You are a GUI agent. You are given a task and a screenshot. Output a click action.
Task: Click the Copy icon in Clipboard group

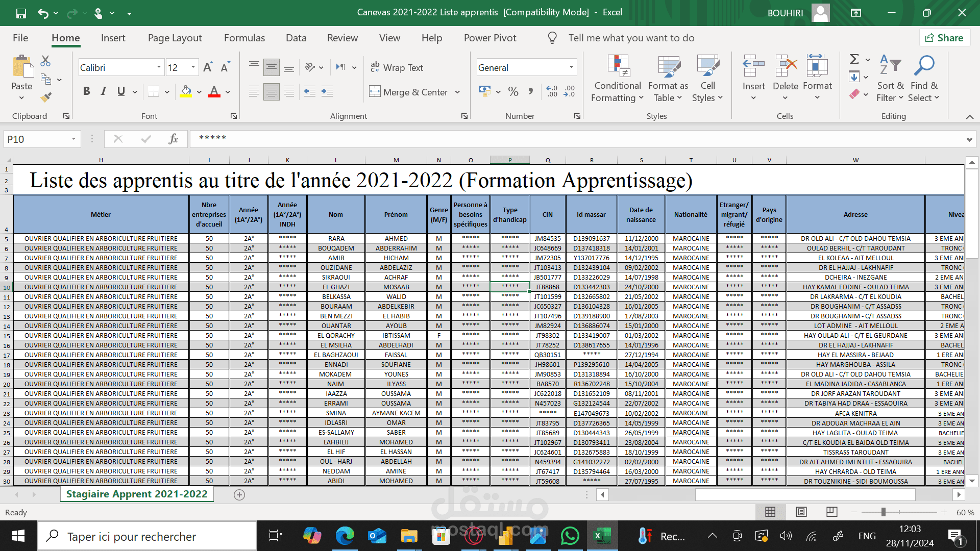tap(46, 79)
